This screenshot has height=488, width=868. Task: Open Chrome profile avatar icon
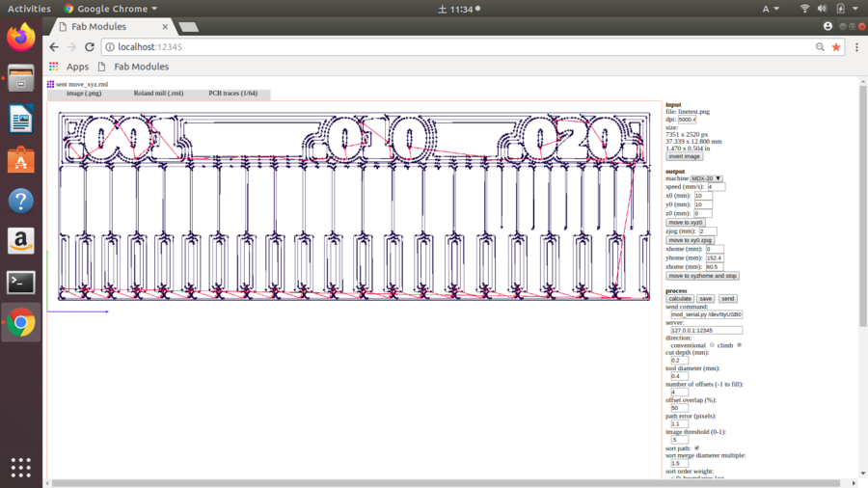coord(827,26)
